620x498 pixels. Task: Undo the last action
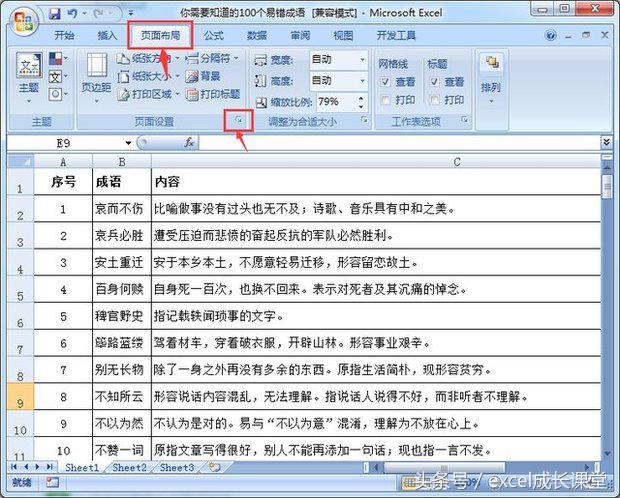click(x=72, y=14)
